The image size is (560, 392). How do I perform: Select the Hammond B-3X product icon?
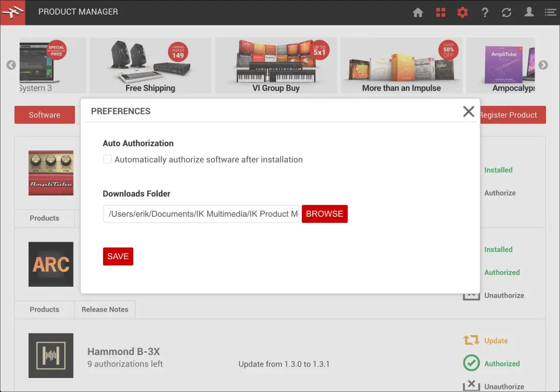click(51, 356)
